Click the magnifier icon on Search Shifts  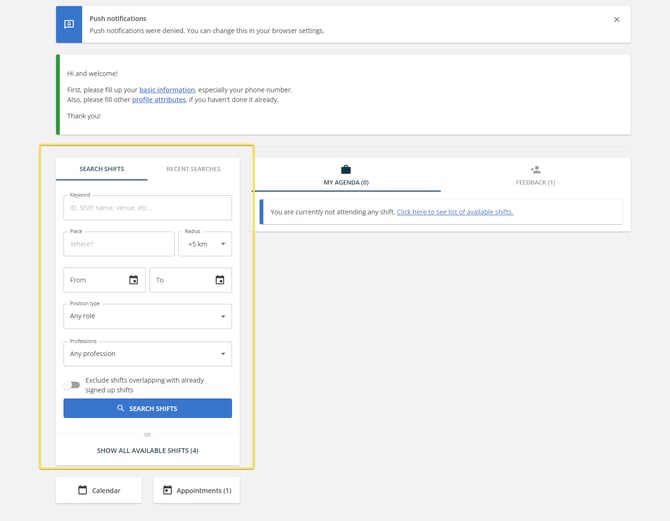pos(120,408)
